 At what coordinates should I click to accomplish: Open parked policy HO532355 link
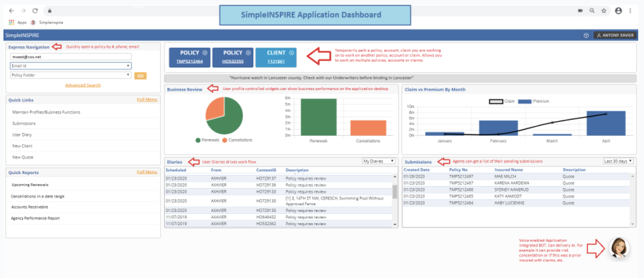(233, 62)
